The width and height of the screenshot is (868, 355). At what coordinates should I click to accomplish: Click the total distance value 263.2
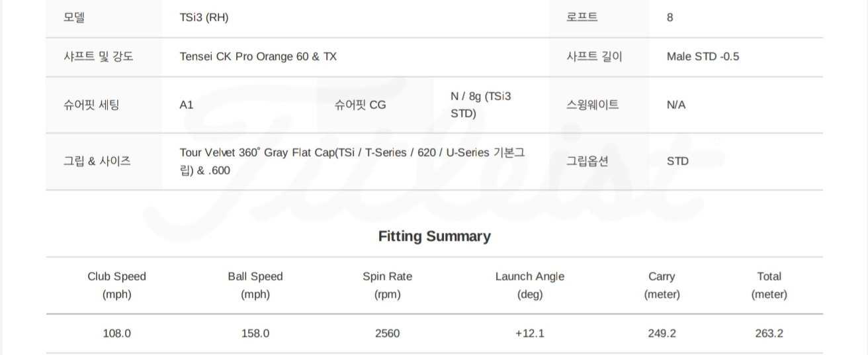[x=769, y=334]
